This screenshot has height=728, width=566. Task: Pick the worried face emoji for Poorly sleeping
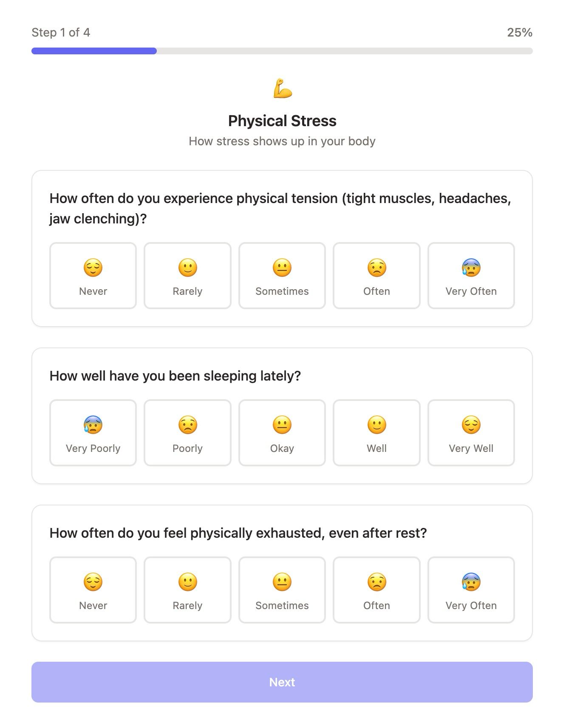(x=187, y=425)
